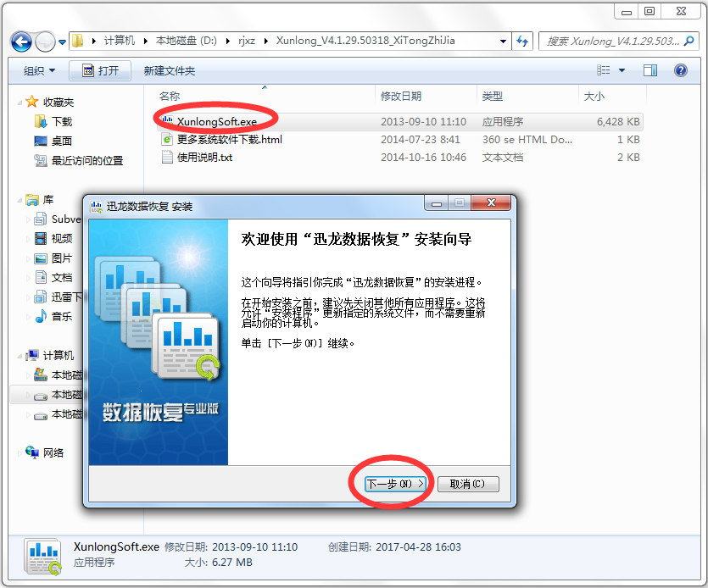The height and width of the screenshot is (588, 708).
Task: Open the 文档 (Documents) library
Action: point(62,277)
